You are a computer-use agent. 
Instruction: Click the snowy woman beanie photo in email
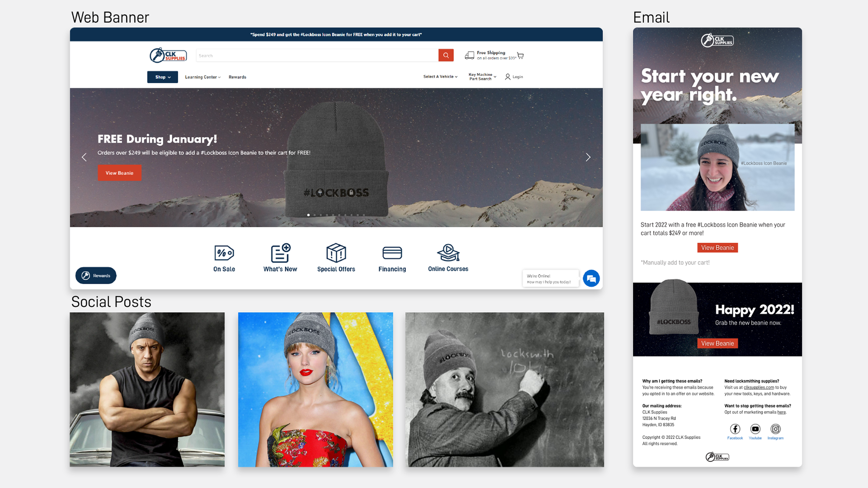click(x=717, y=167)
